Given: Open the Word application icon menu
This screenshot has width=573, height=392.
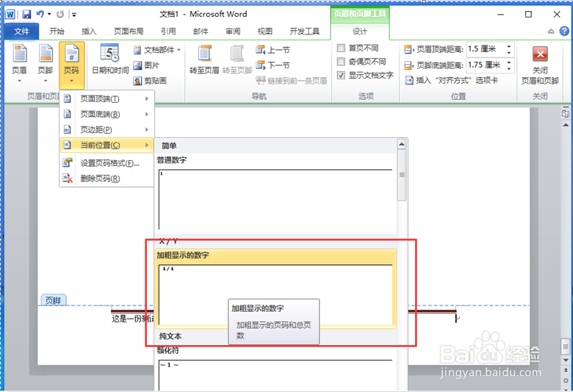Looking at the screenshot, I should tap(10, 14).
